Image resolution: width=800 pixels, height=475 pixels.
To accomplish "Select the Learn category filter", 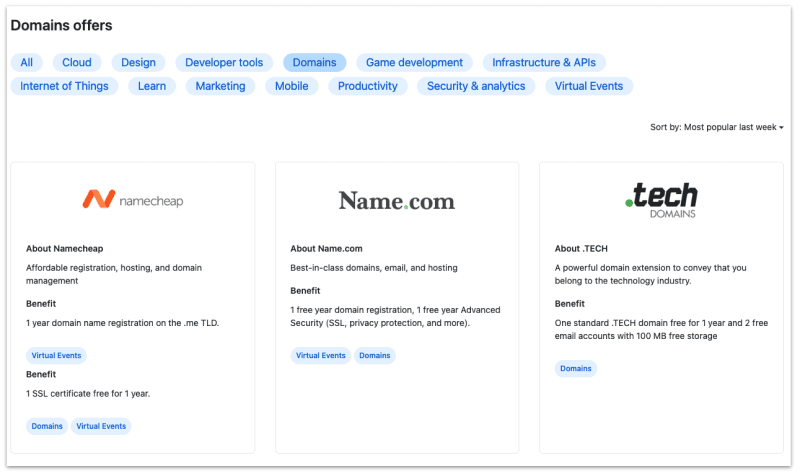I will pyautogui.click(x=152, y=86).
